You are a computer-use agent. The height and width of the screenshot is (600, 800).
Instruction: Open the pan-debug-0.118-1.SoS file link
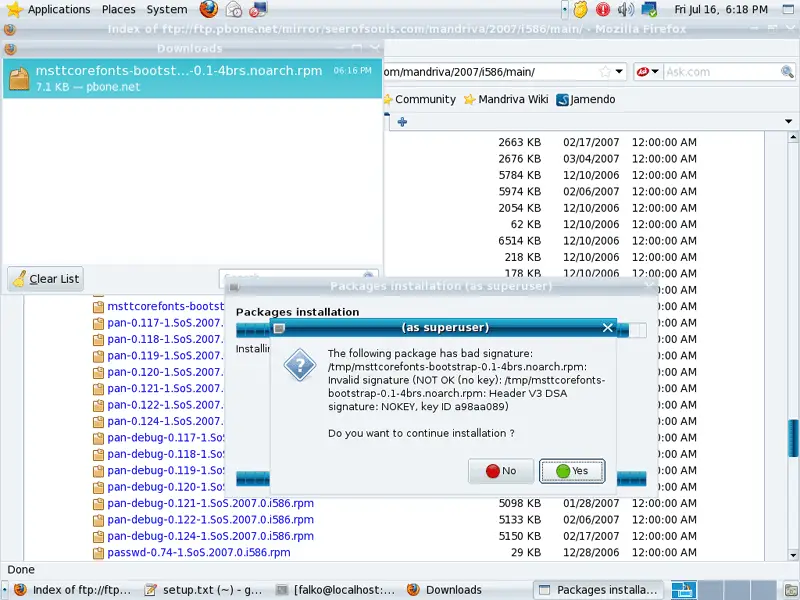coord(165,454)
